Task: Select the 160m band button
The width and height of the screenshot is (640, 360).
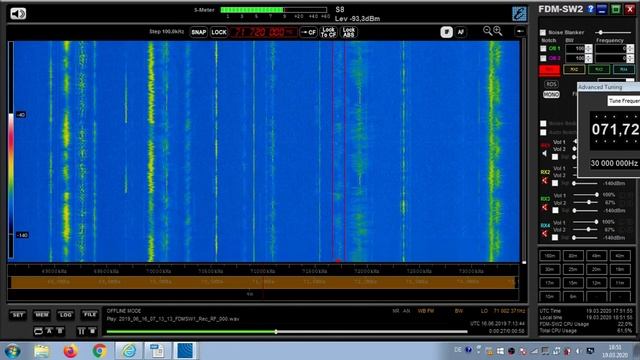Action: click(x=549, y=256)
